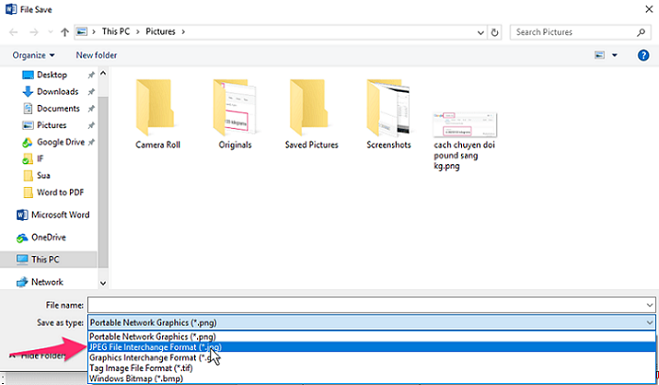Click the New folder button
This screenshot has height=385, width=659.
(x=96, y=55)
